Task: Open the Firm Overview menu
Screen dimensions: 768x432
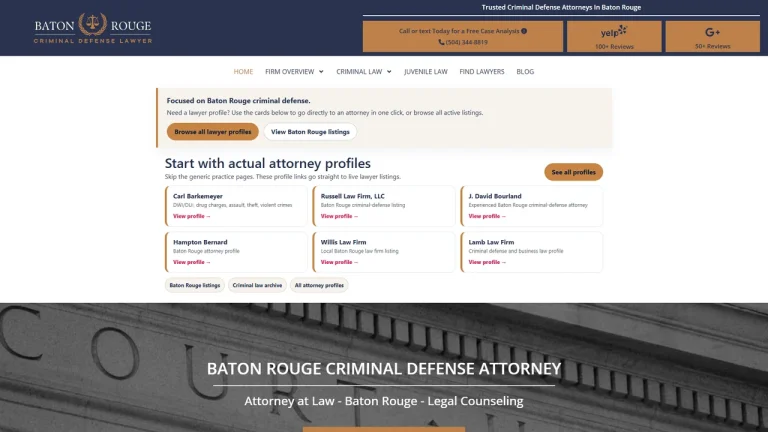Action: 289,72
